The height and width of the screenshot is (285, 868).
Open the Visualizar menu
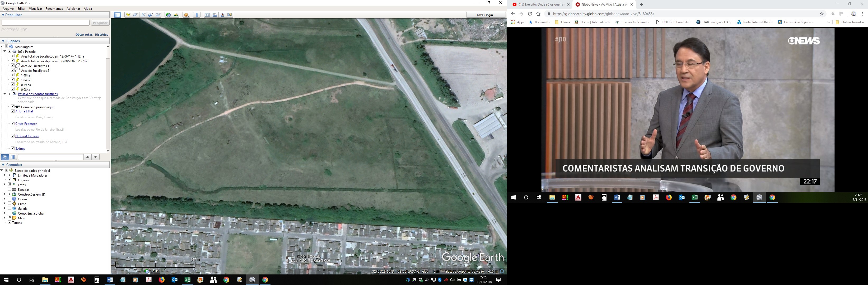(x=35, y=9)
